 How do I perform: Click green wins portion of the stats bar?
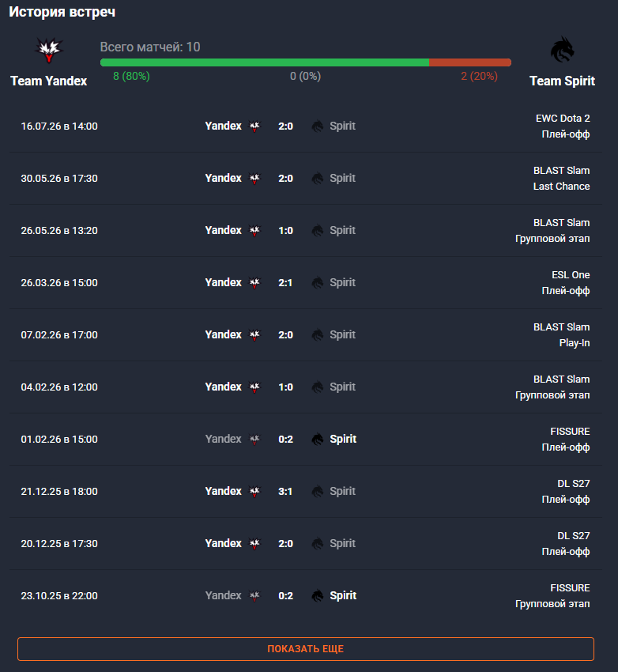coord(265,62)
